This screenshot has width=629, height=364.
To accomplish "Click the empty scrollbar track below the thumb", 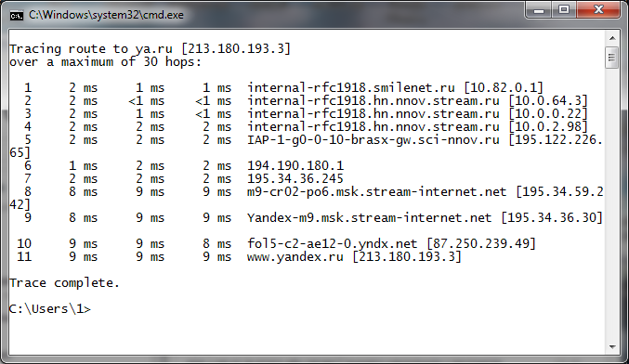I will pos(612,204).
